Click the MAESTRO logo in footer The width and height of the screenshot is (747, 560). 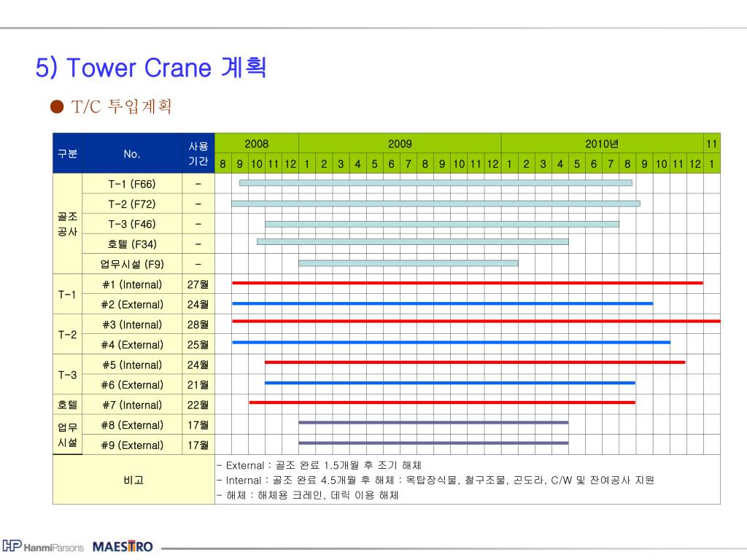(x=123, y=546)
